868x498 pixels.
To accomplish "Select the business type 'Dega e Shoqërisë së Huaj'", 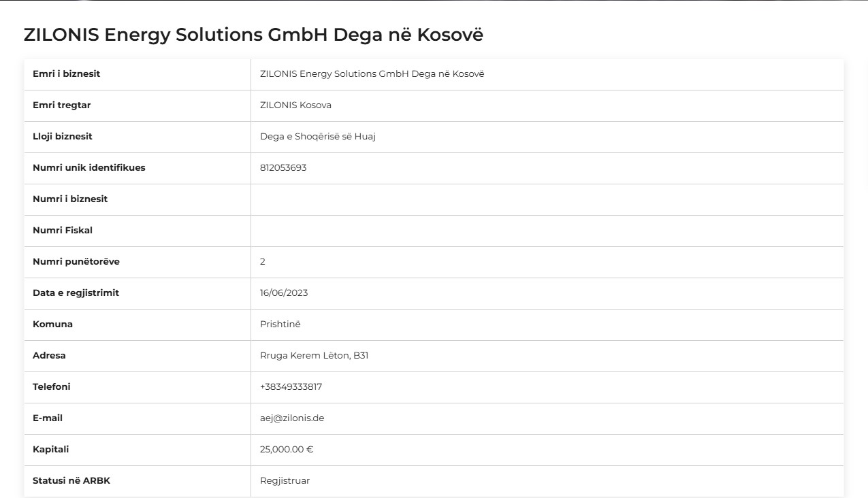I will click(318, 136).
